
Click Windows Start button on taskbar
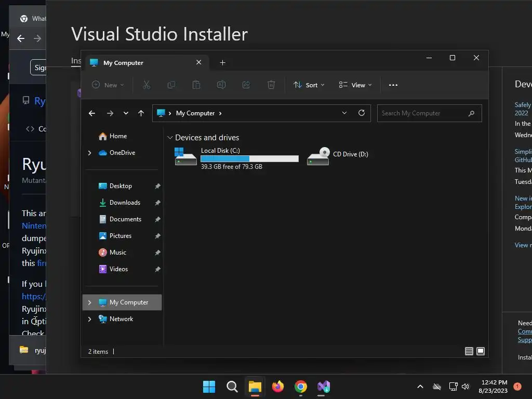209,387
